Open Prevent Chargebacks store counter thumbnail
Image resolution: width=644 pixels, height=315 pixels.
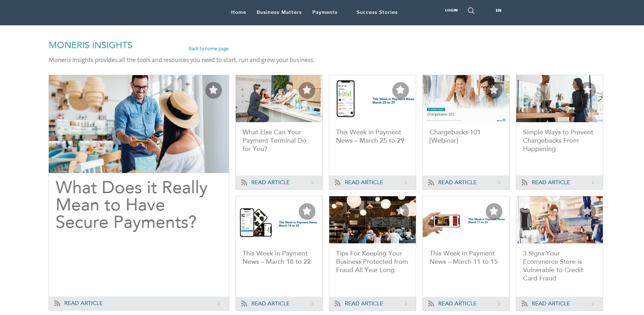pyautogui.click(x=560, y=99)
